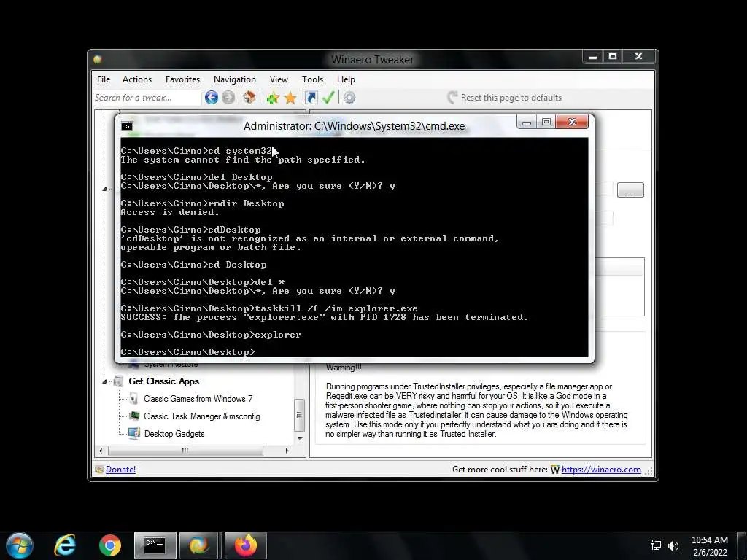
Task: Click Reset this page to defaults
Action: 505,98
